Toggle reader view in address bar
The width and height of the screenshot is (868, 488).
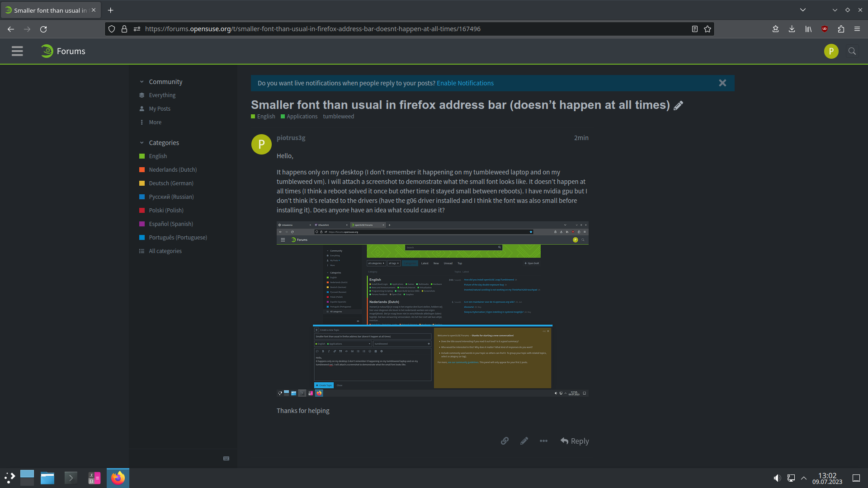point(695,29)
